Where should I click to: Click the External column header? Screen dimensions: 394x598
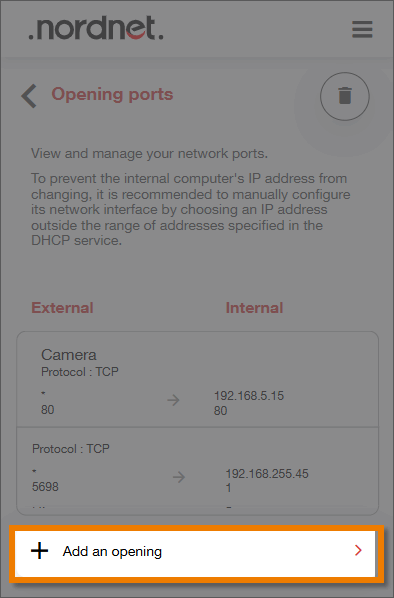click(62, 308)
